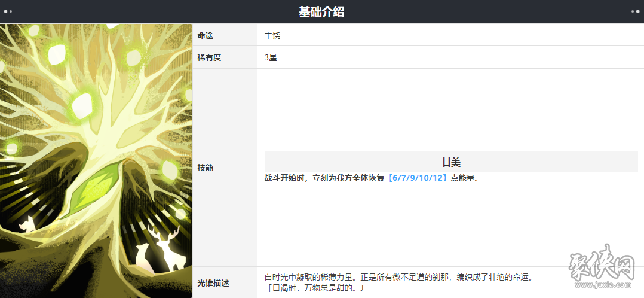The image size is (644, 298).
Task: Select the 3星 rarity value
Action: coord(271,57)
